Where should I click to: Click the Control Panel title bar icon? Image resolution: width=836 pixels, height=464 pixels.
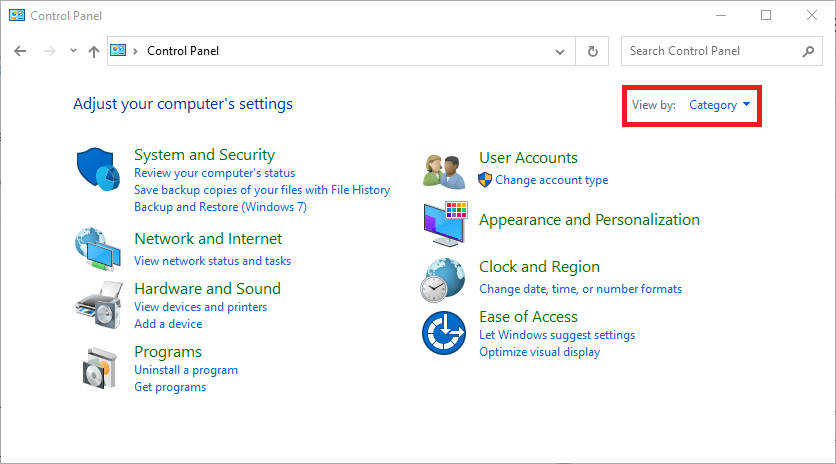pyautogui.click(x=17, y=15)
